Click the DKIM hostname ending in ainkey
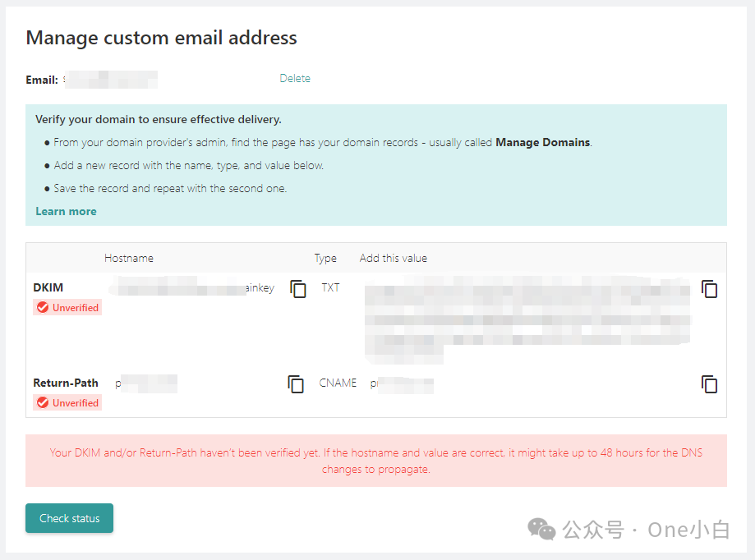The image size is (755, 560). [192, 287]
